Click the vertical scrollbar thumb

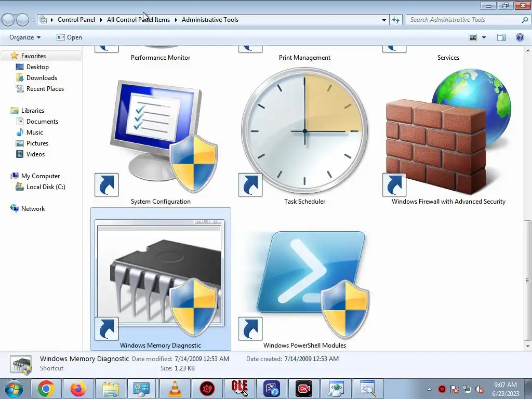(x=527, y=280)
